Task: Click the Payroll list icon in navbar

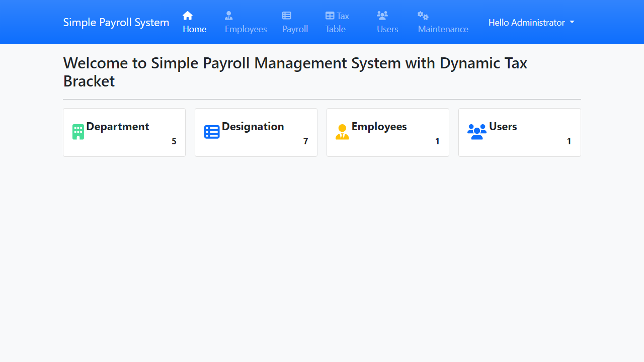Action: (287, 16)
